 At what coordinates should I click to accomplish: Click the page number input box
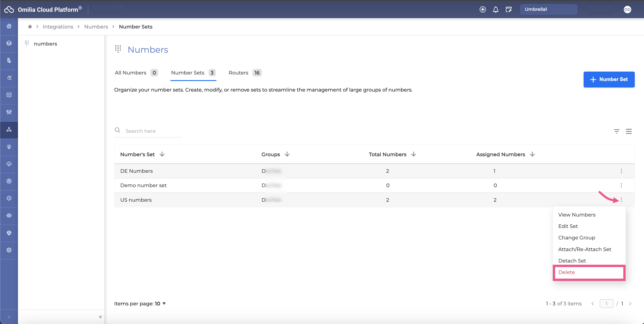(606, 304)
